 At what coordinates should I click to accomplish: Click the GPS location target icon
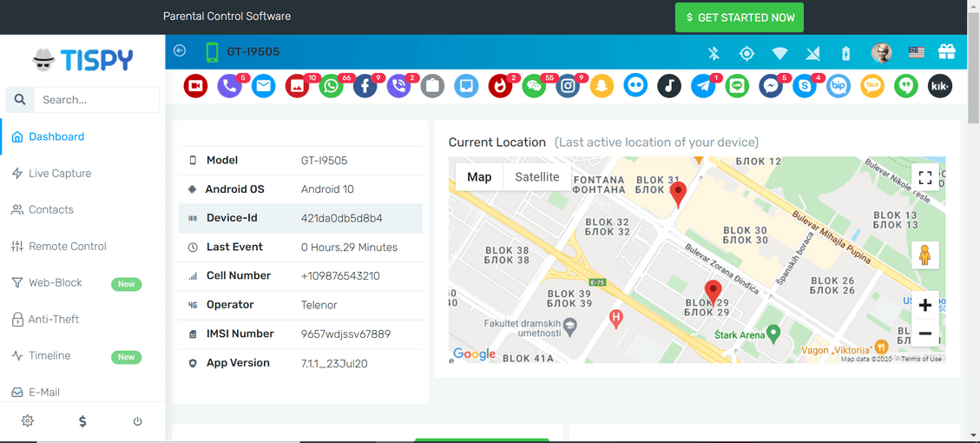[747, 53]
